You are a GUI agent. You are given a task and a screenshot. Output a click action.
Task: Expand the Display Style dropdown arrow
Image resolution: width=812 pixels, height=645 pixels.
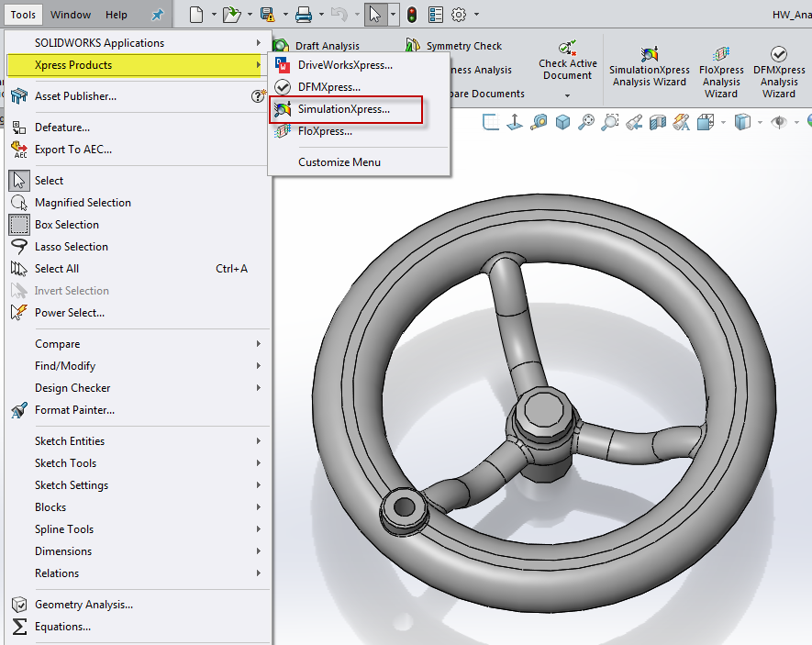pos(760,123)
